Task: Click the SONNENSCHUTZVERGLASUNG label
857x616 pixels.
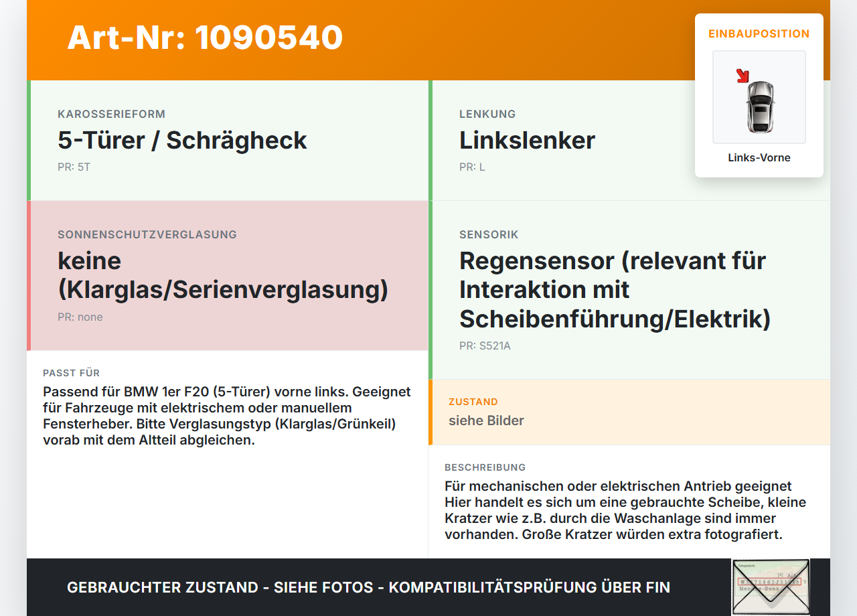Action: pyautogui.click(x=147, y=234)
